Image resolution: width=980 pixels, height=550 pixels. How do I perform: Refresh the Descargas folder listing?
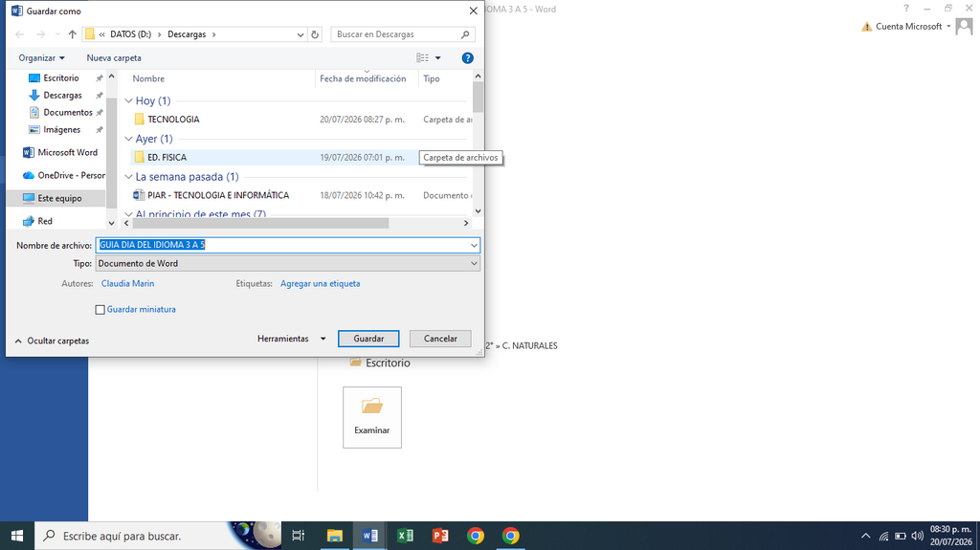(315, 34)
